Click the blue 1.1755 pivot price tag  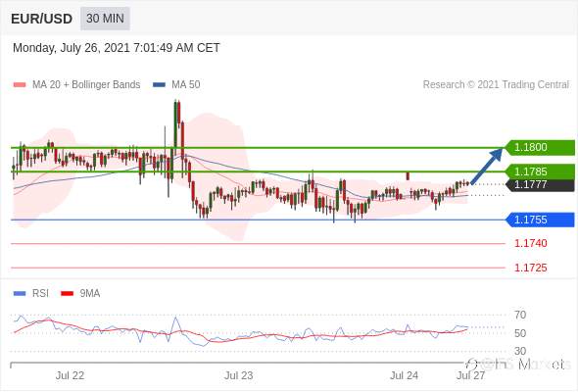click(541, 220)
